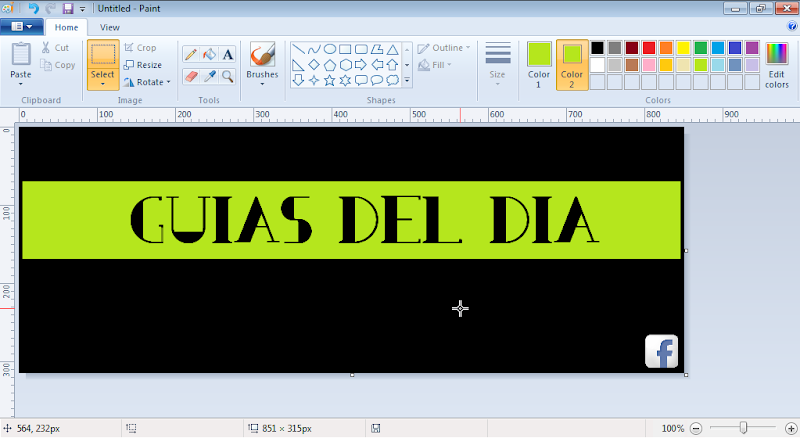Open Customize Quick Access Toolbar dropdown
The image size is (800, 438).
coord(82,9)
